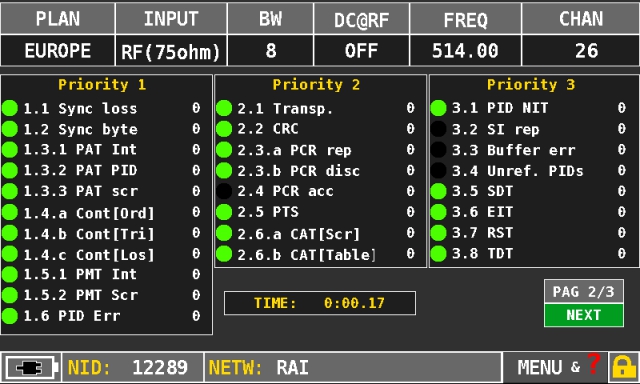Click the 1.2 Sync byte label
The height and width of the screenshot is (384, 640).
pos(80,129)
